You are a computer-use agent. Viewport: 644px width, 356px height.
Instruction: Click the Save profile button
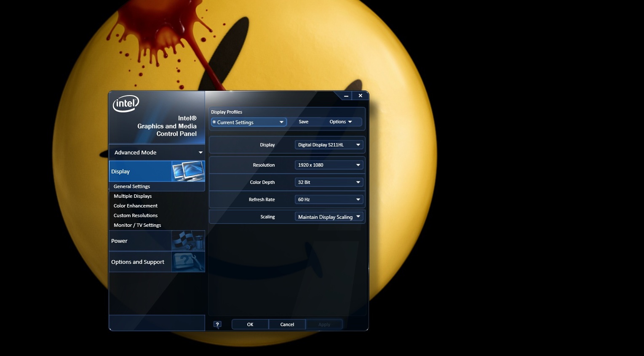coord(304,122)
